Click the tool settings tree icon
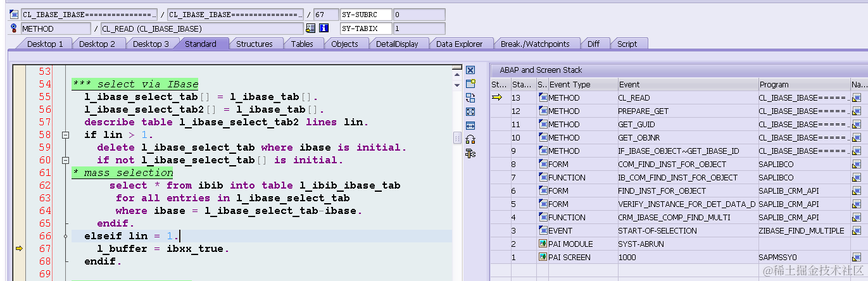The height and width of the screenshot is (281, 868). [470, 153]
